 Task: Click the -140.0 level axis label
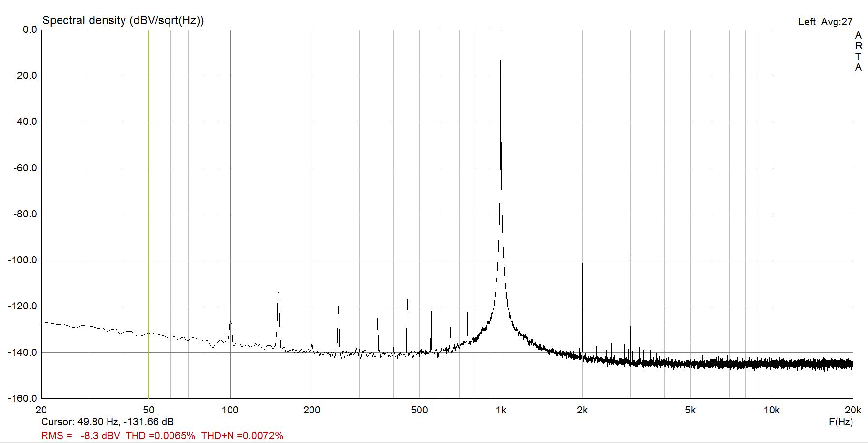(23, 352)
